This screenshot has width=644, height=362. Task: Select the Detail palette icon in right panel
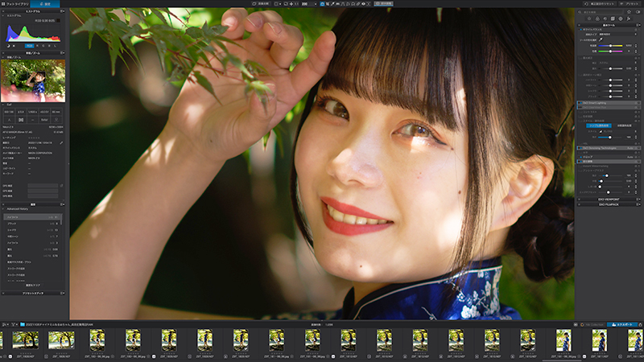click(605, 19)
